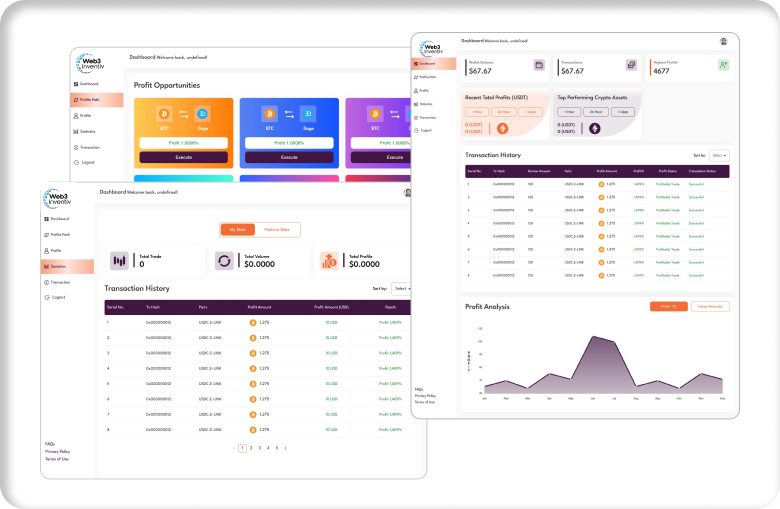Screen dimensions: 780x509
Task: Select Profile Path in the back window sidebar
Action: [x=89, y=100]
